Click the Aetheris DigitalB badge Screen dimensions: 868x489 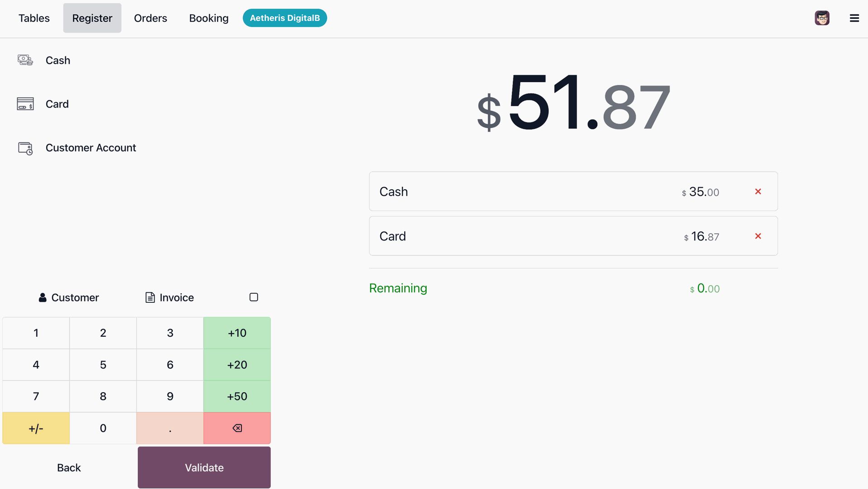point(284,18)
